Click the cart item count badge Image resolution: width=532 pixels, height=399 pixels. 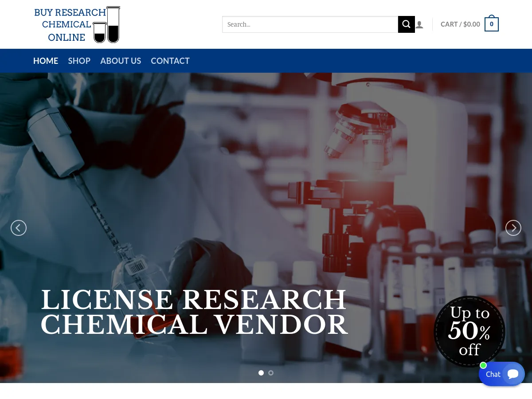[491, 24]
